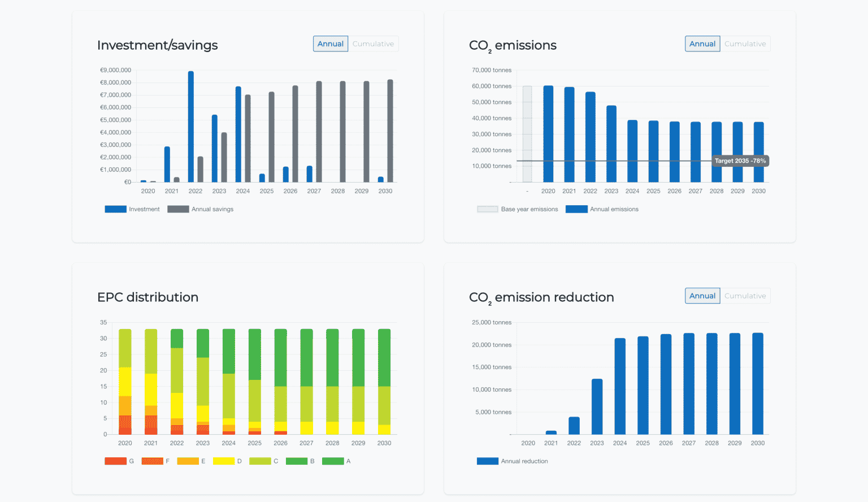Image resolution: width=868 pixels, height=502 pixels.
Task: Select Annual view in Investment/savings chart
Action: click(331, 44)
